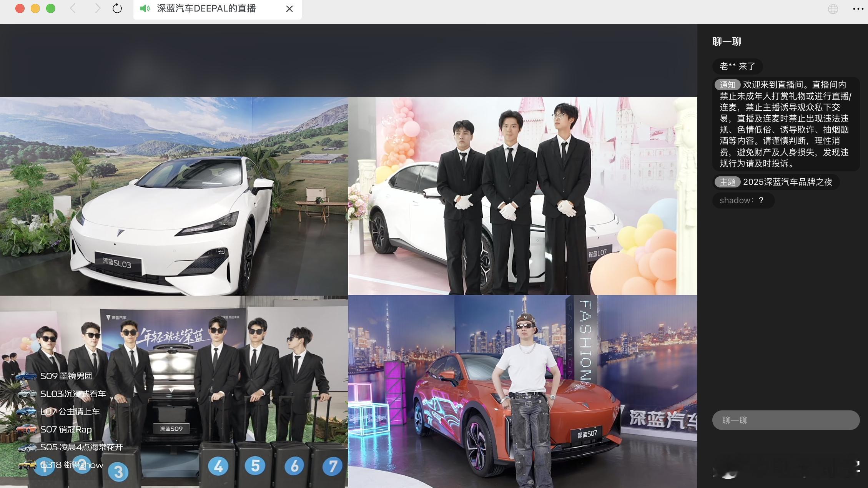Image resolution: width=868 pixels, height=488 pixels.
Task: Go back with the left arrow
Action: pos(73,8)
